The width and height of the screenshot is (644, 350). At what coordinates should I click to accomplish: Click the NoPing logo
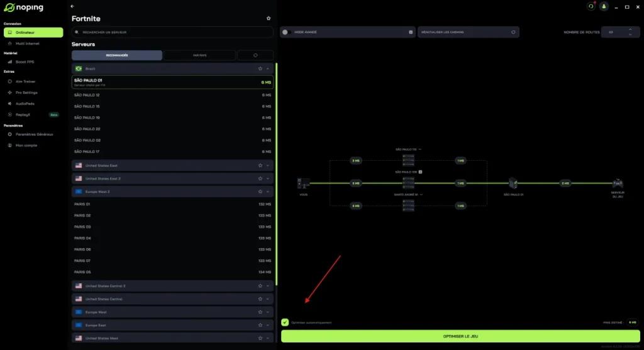click(23, 8)
